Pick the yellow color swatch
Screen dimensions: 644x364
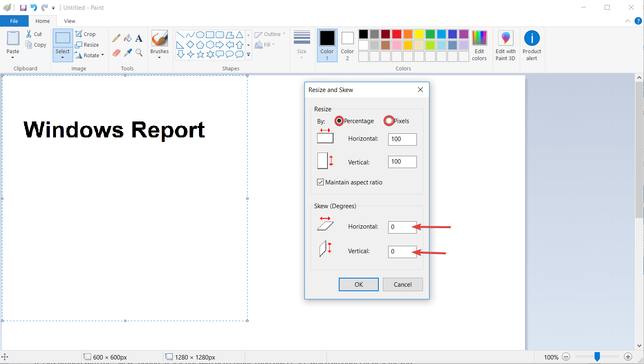click(x=419, y=34)
